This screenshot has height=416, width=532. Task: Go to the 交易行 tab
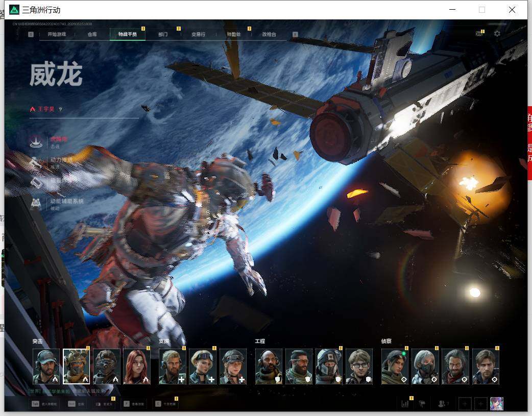(x=198, y=34)
